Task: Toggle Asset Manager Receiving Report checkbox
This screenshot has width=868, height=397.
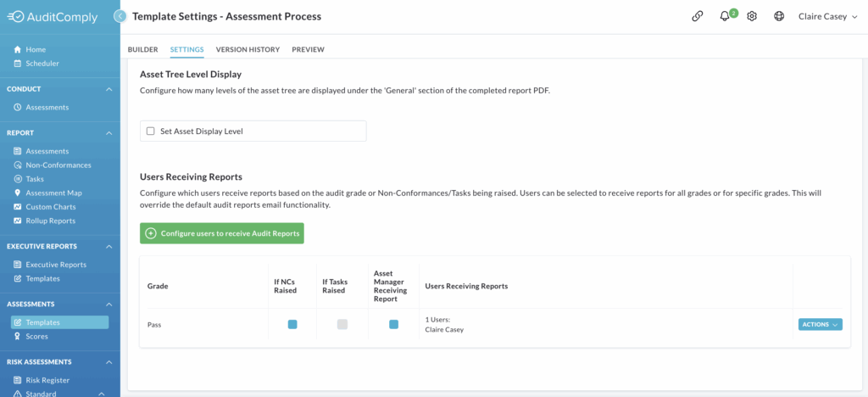Action: tap(393, 324)
